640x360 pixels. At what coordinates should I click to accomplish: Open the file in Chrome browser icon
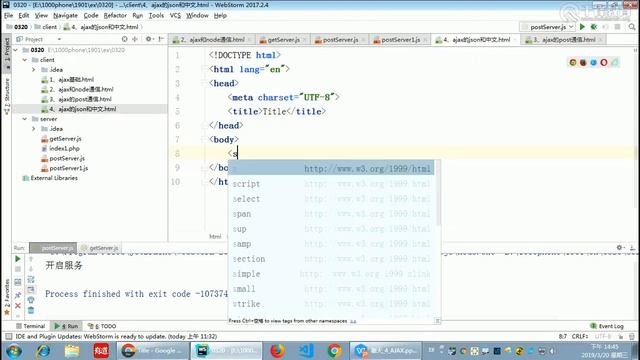pyautogui.click(x=573, y=62)
